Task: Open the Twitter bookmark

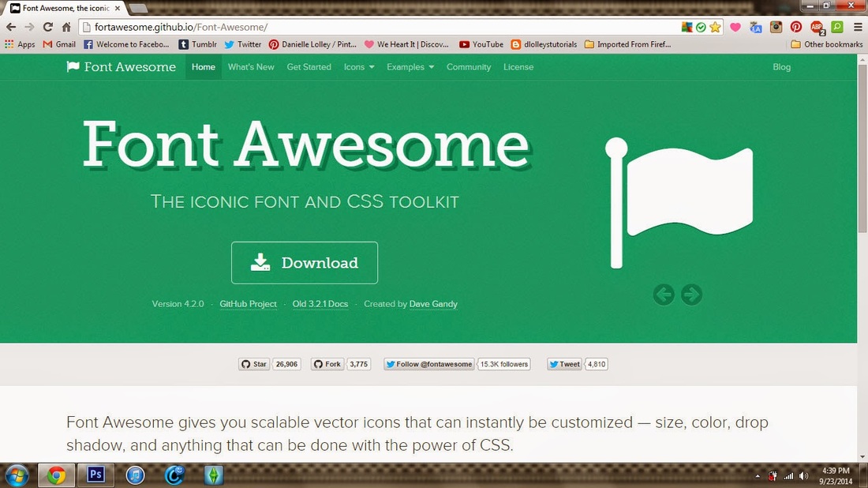Action: tap(243, 44)
